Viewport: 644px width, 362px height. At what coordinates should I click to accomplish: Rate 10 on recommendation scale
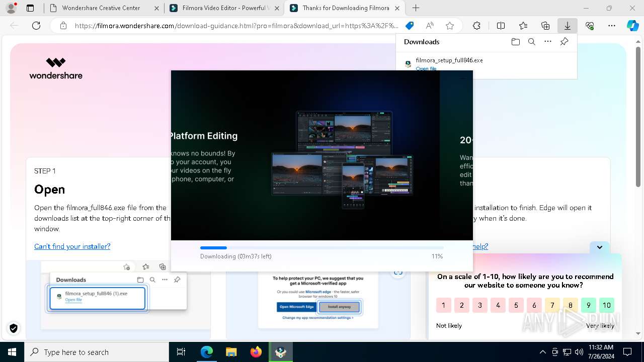pos(607,305)
